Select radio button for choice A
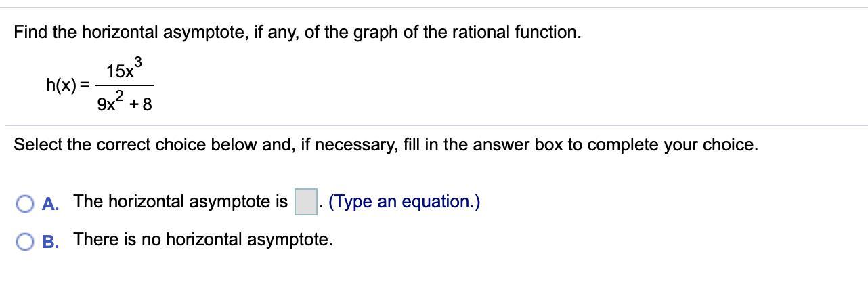This screenshot has width=868, height=294. 24,203
